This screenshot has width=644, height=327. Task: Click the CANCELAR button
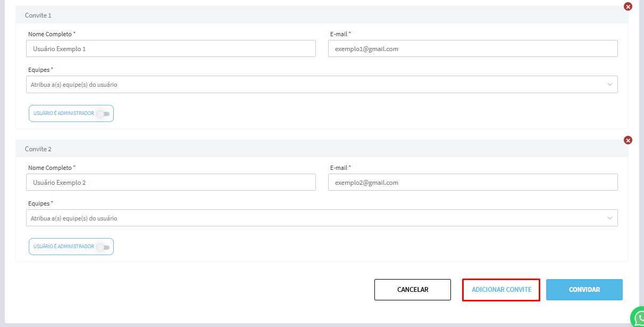[x=413, y=290]
